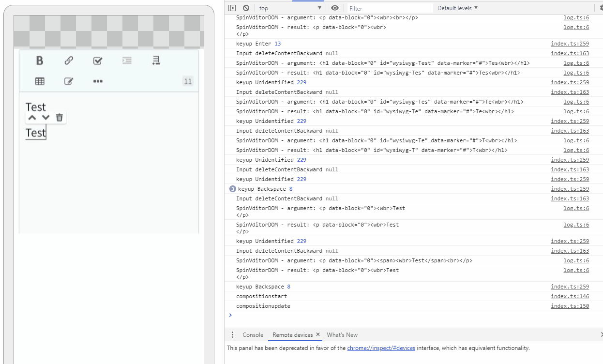Viewport: 603px width, 364px height.
Task: Clear the console with the ban icon
Action: coord(245,8)
